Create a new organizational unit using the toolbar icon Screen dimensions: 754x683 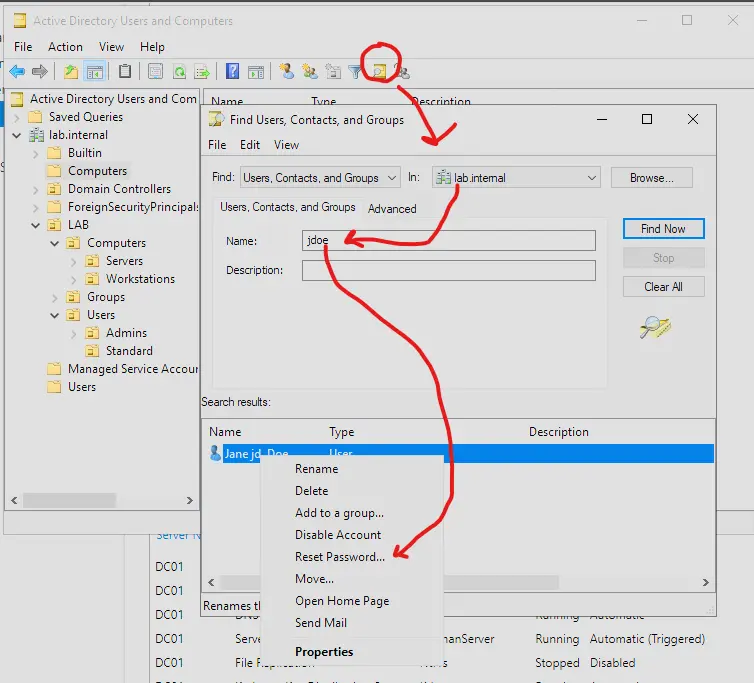333,72
